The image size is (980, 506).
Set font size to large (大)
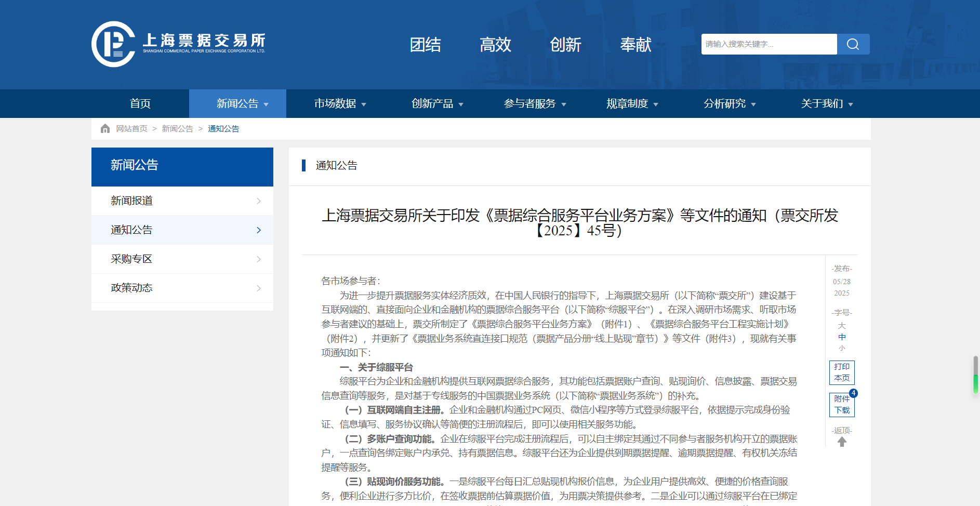point(842,325)
